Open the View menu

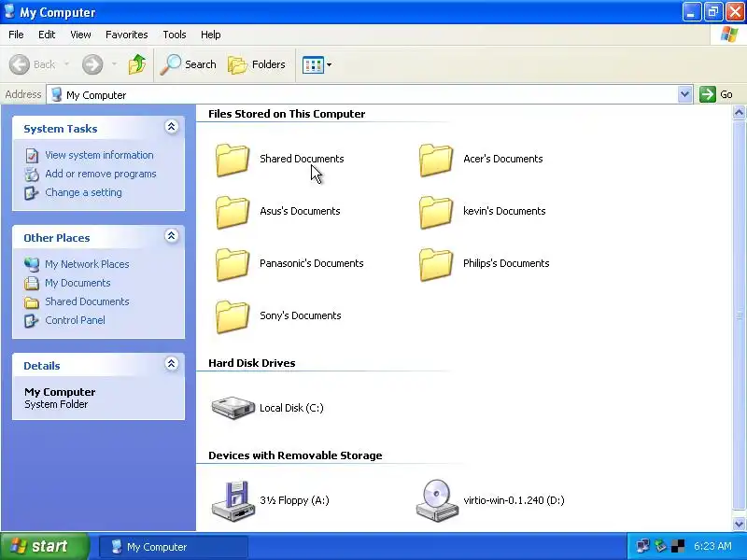click(x=80, y=35)
